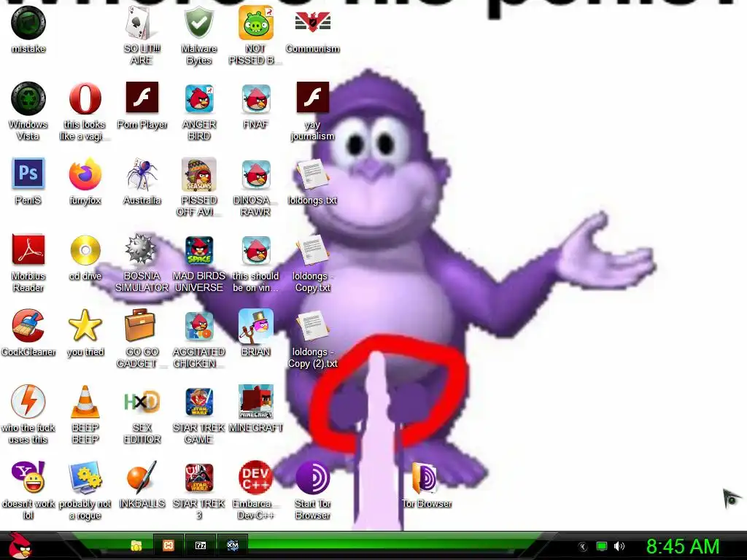The height and width of the screenshot is (560, 747).
Task: Select the orange app taskbar button
Action: pos(169,545)
